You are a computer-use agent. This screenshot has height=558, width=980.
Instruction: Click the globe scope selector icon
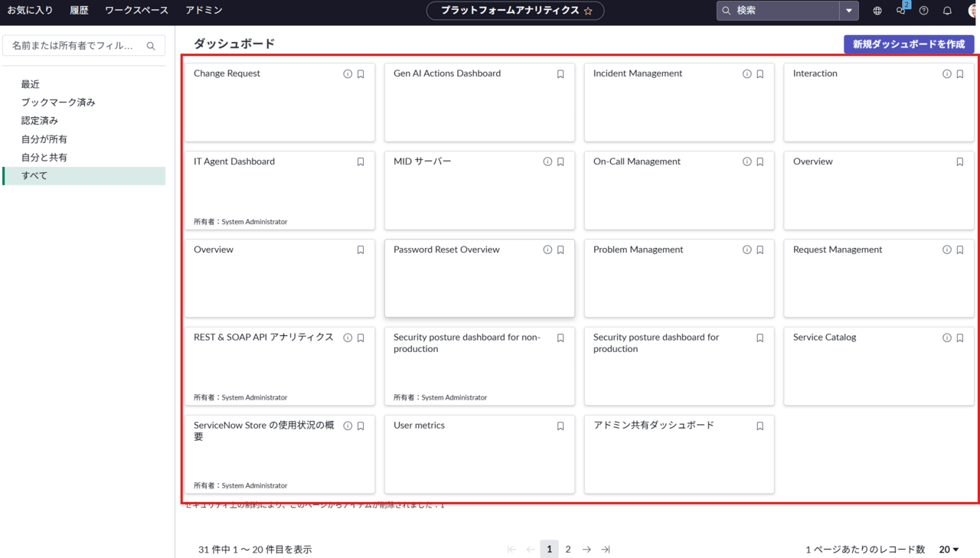point(877,11)
